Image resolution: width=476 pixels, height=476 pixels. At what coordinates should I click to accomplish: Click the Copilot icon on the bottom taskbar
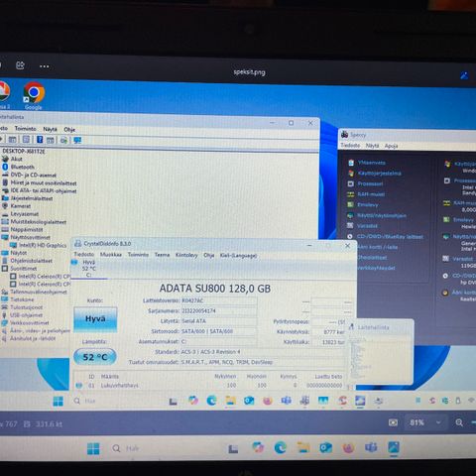click(x=258, y=448)
